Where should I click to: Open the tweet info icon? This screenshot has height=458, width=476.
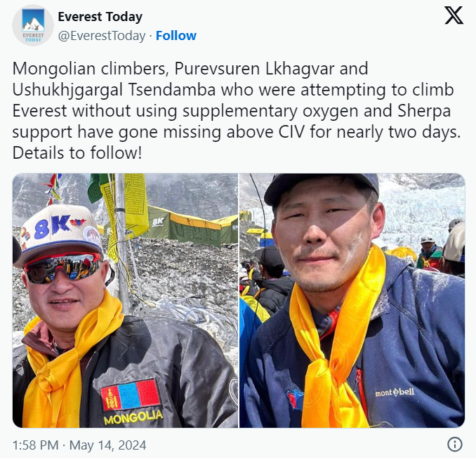[455, 445]
